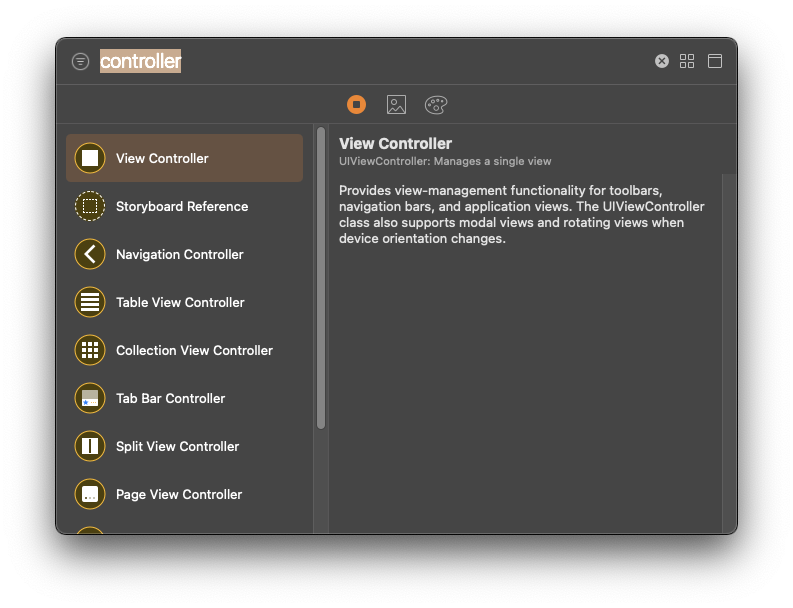Click the Tab Bar Controller icon
This screenshot has width=793, height=608.
click(90, 398)
